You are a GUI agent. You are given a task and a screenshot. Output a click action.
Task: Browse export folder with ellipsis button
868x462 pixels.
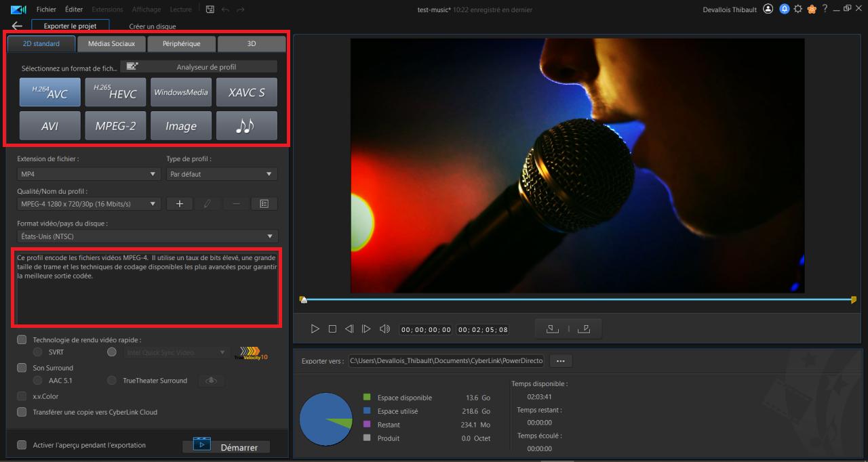(560, 361)
